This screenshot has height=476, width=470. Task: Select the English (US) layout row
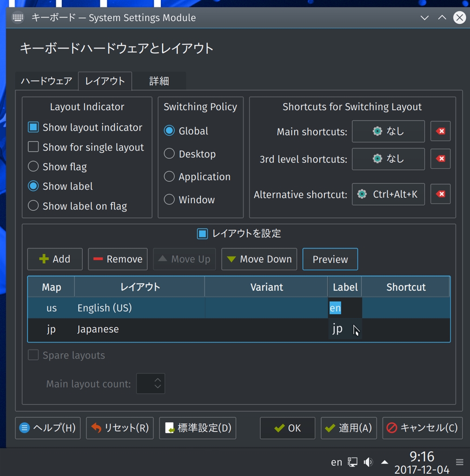point(239,308)
